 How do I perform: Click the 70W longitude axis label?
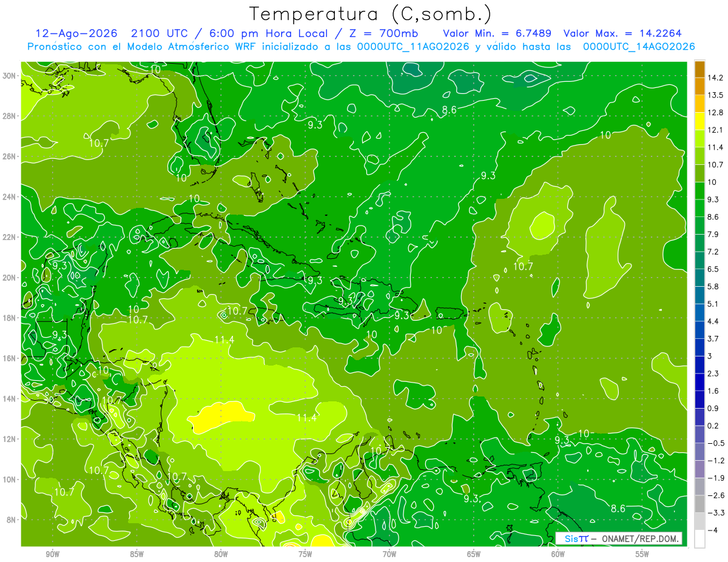click(389, 554)
